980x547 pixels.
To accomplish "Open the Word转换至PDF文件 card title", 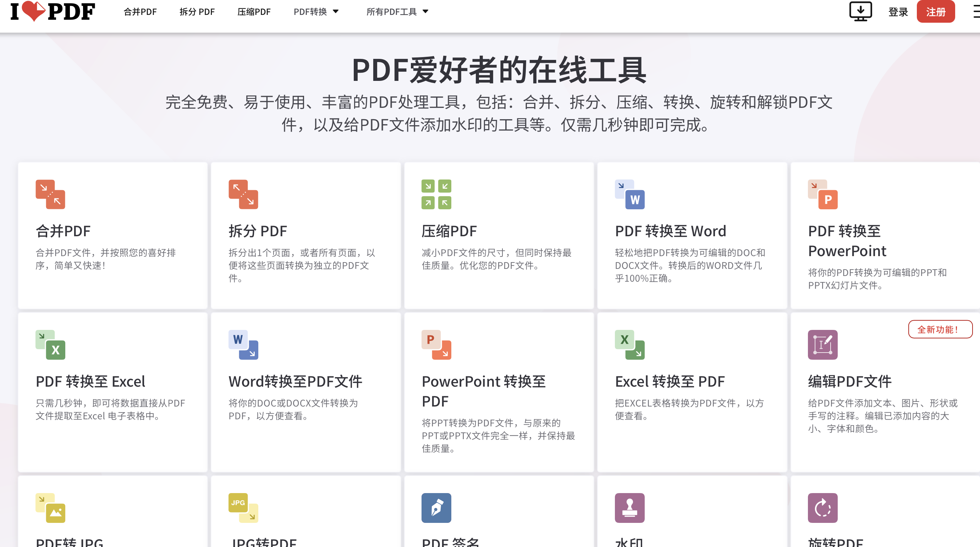I will pos(295,381).
